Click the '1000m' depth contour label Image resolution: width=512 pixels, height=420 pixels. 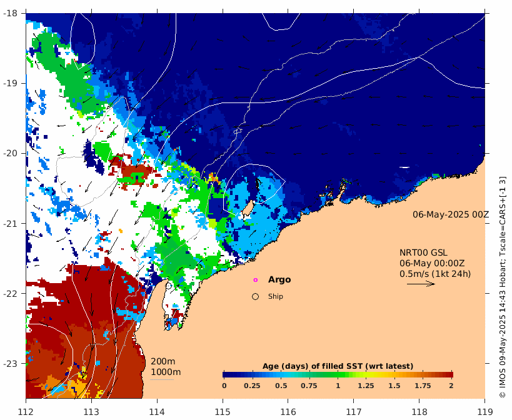[166, 372]
